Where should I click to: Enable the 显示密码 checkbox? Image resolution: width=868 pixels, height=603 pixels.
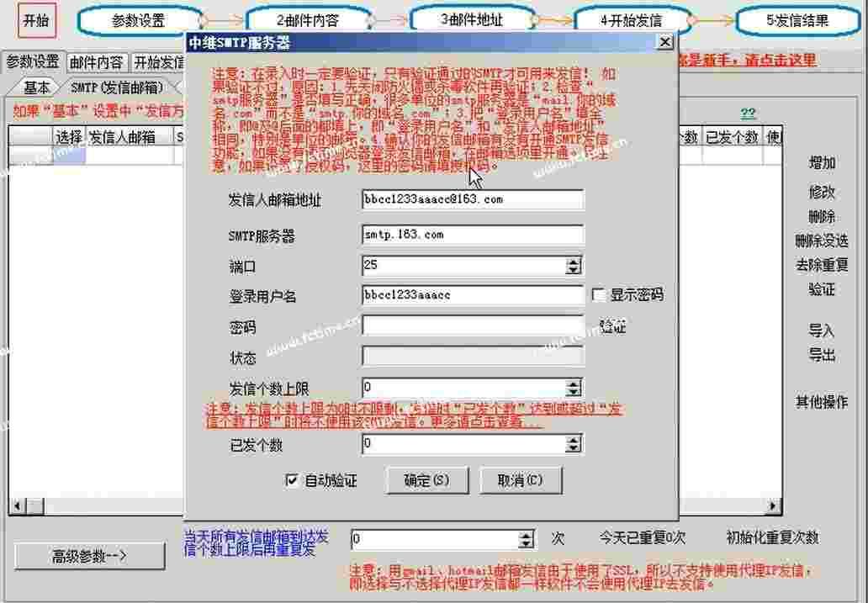coord(600,295)
